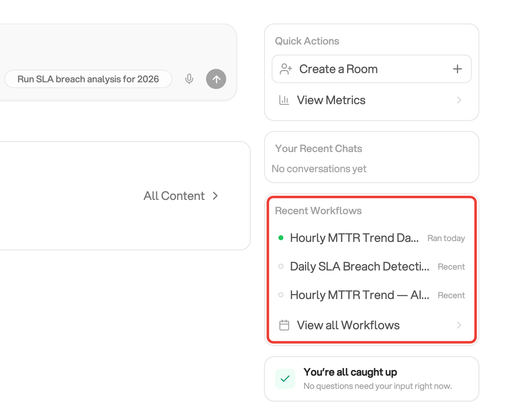The width and height of the screenshot is (513, 420).
Task: Open the chevron on View all Workflows
Action: click(x=459, y=325)
